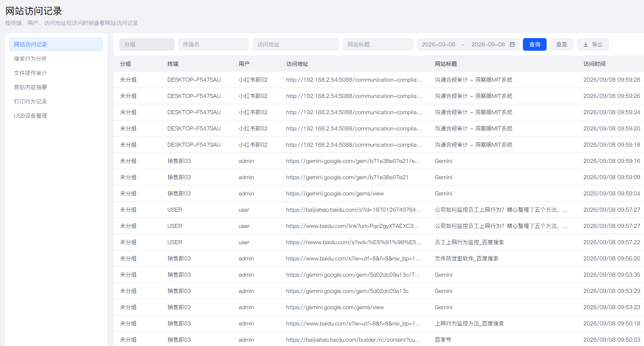Open 网站访问记录 in sidebar
The width and height of the screenshot is (644, 346).
pyautogui.click(x=56, y=44)
